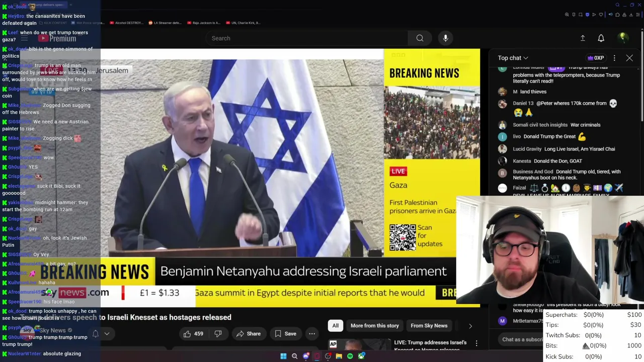The image size is (644, 362).
Task: Open the account avatar menu
Action: pos(622,38)
